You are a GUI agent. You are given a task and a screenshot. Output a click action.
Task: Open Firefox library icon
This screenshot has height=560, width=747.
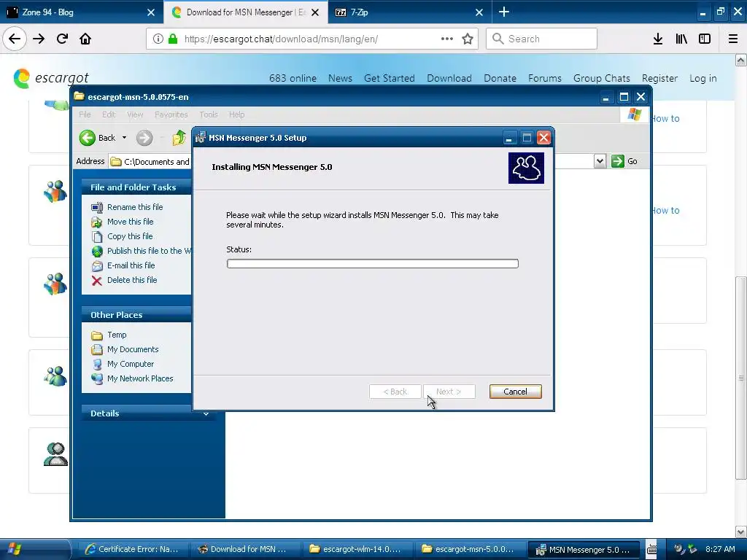pos(681,39)
